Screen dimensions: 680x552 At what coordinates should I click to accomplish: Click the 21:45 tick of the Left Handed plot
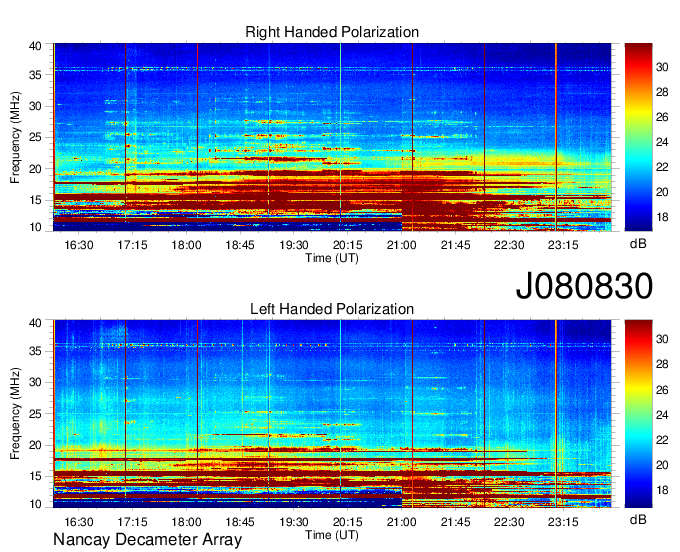click(455, 522)
